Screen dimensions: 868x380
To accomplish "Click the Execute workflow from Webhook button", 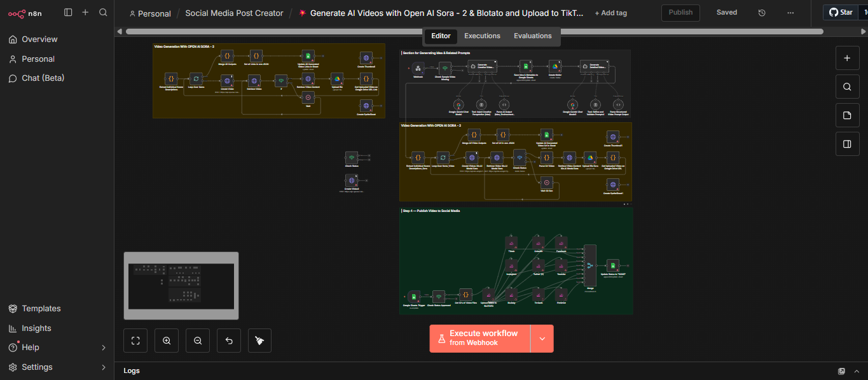I will point(480,339).
